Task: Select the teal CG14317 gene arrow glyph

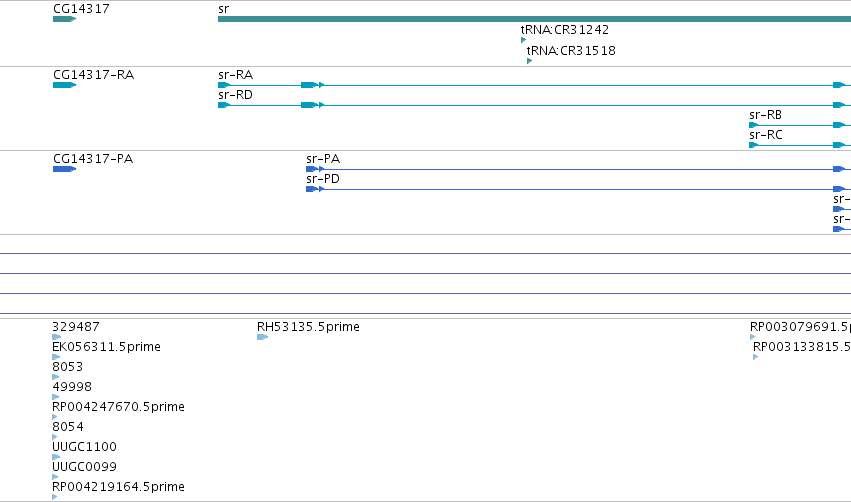Action: point(65,19)
